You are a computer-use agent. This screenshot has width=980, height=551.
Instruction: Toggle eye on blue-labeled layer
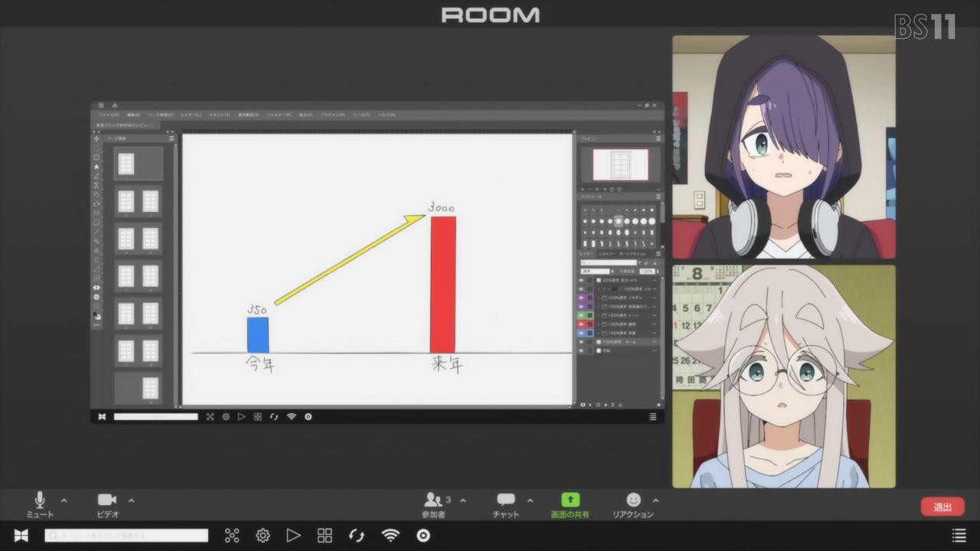pyautogui.click(x=581, y=333)
